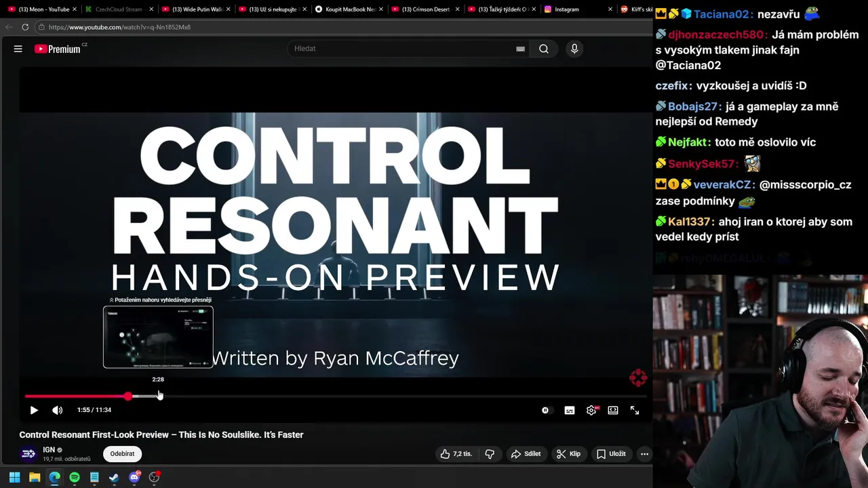Open the IGN channel avatar

28,454
